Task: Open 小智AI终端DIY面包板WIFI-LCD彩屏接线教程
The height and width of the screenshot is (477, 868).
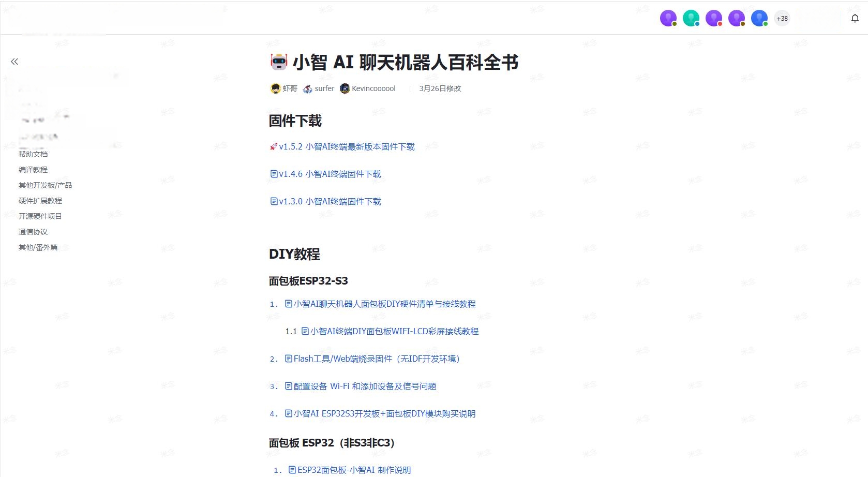Action: pyautogui.click(x=395, y=332)
